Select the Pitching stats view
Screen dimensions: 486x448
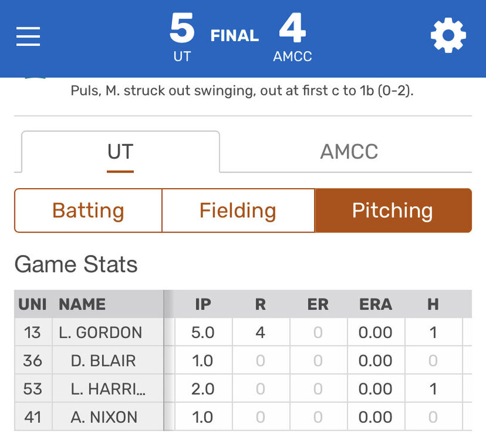(x=392, y=210)
